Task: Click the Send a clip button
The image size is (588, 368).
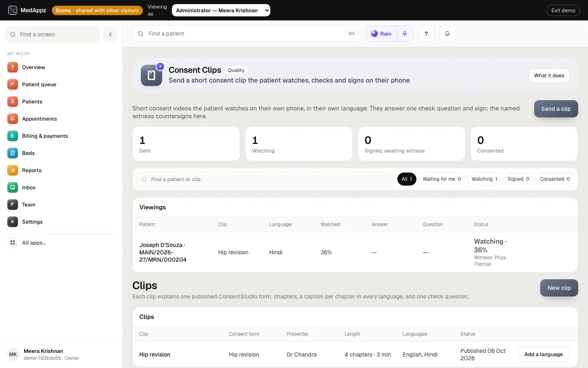Action: coord(556,109)
